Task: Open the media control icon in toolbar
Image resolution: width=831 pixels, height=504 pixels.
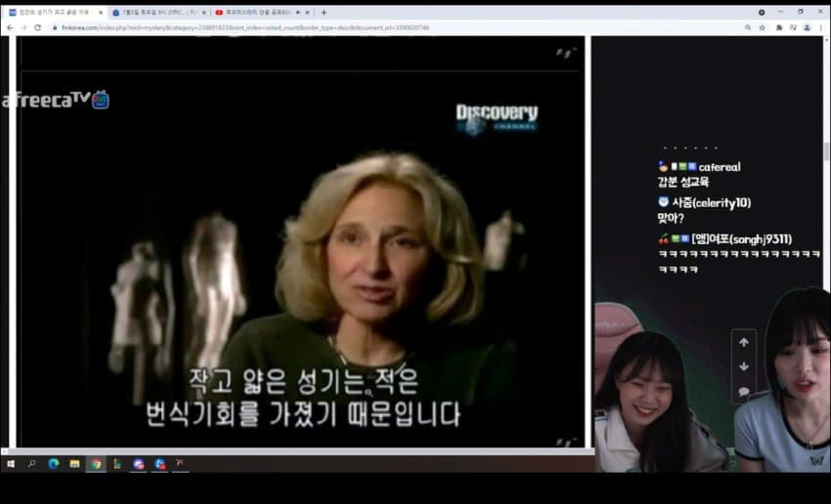Action: point(793,27)
